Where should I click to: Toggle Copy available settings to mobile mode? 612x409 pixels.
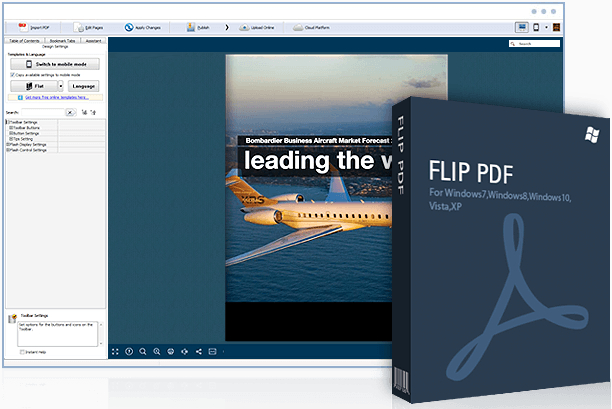click(x=11, y=74)
